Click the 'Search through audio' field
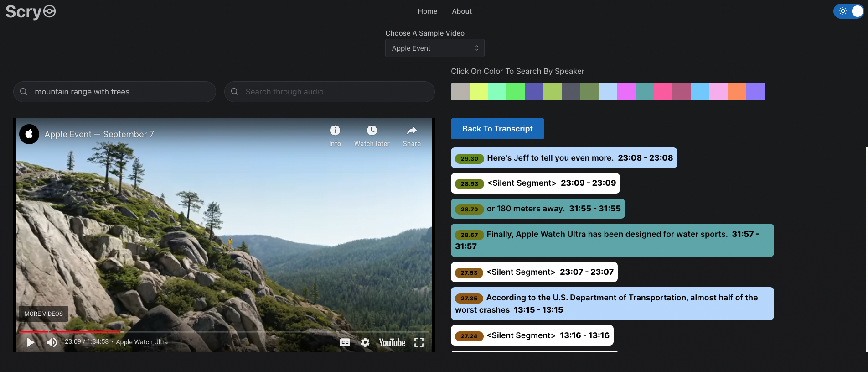The height and width of the screenshot is (372, 868). pyautogui.click(x=329, y=92)
